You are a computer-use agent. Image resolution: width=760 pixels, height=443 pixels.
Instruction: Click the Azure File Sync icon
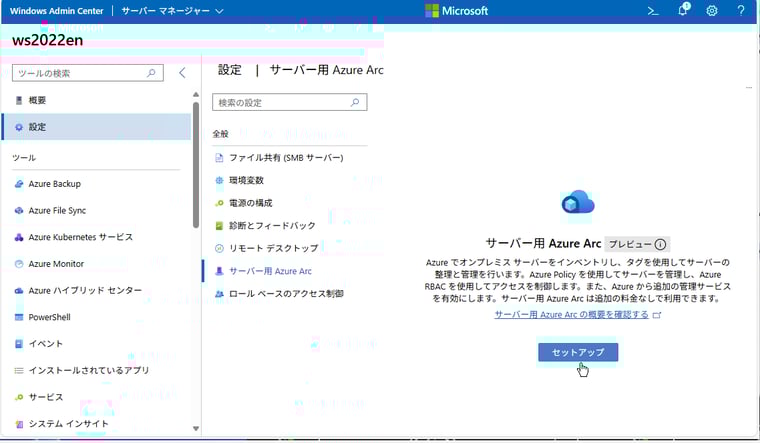19,211
